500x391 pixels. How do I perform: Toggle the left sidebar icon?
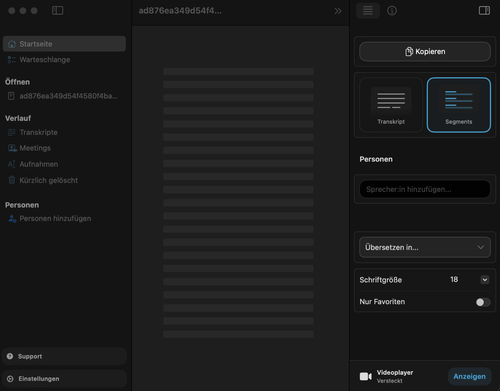point(57,11)
